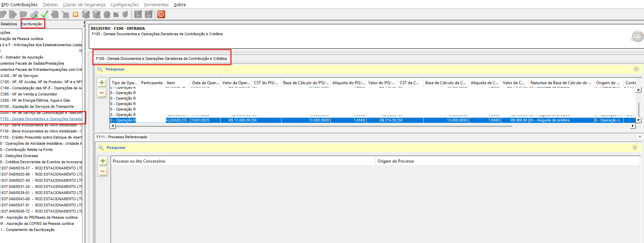Switch to the Relatórios tab
The height and width of the screenshot is (243, 644).
(x=9, y=24)
